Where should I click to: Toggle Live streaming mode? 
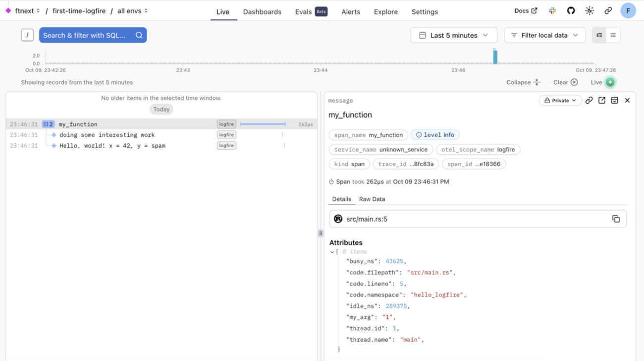point(610,82)
